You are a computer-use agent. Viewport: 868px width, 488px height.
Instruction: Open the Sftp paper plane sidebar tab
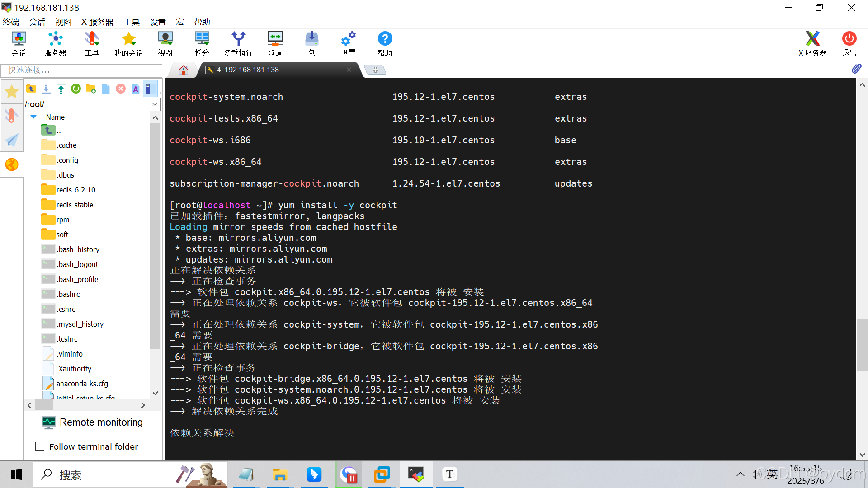point(12,140)
